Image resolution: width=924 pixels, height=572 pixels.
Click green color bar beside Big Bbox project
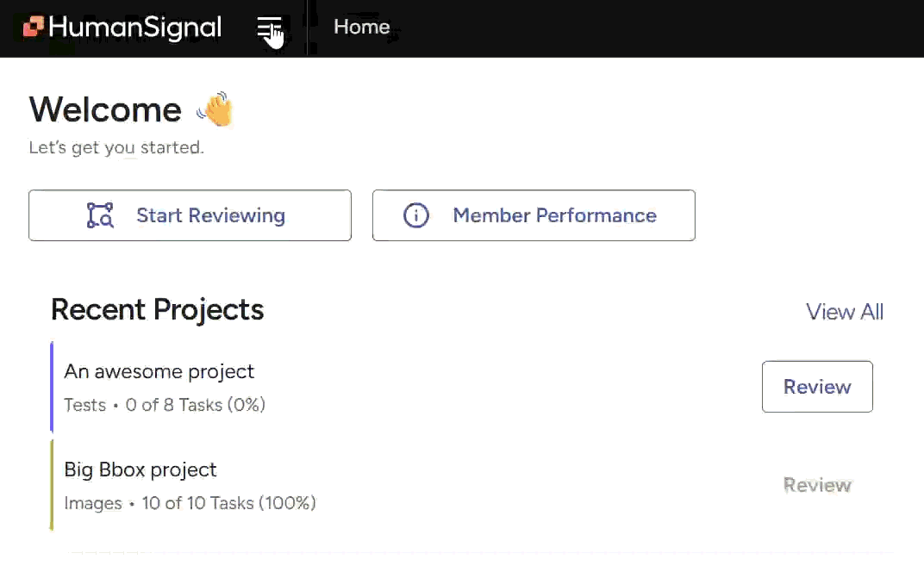pyautogui.click(x=53, y=484)
